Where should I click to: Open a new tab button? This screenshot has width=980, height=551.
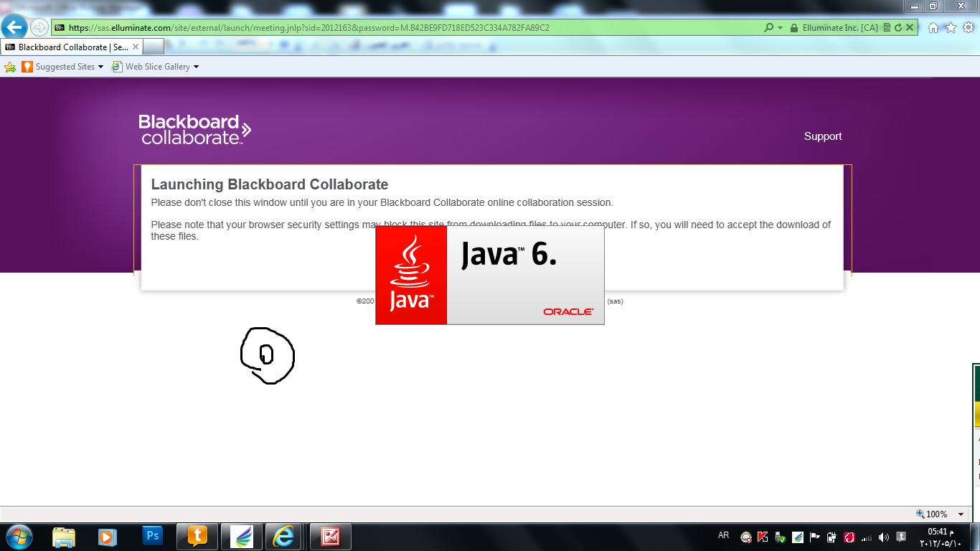[153, 47]
